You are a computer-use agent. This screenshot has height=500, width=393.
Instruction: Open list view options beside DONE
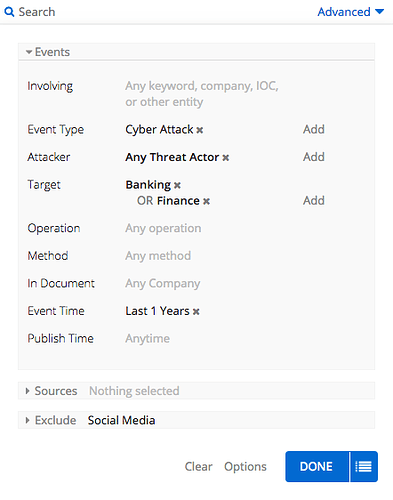364,466
